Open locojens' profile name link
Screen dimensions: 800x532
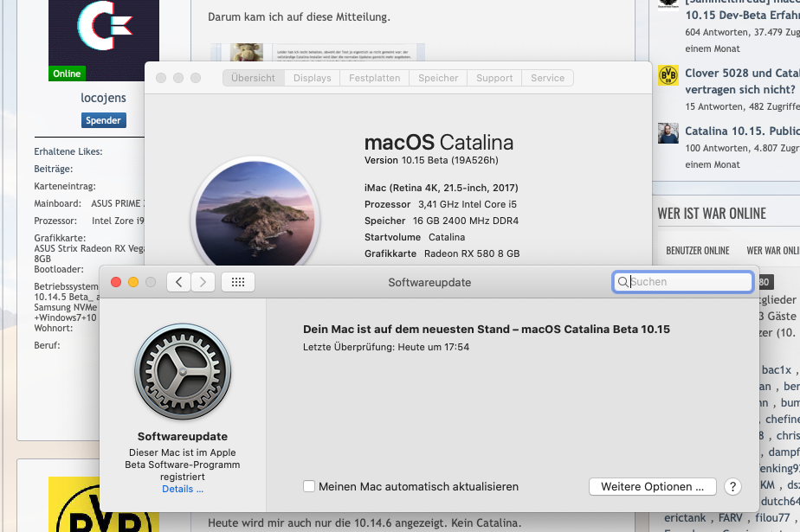coord(103,98)
